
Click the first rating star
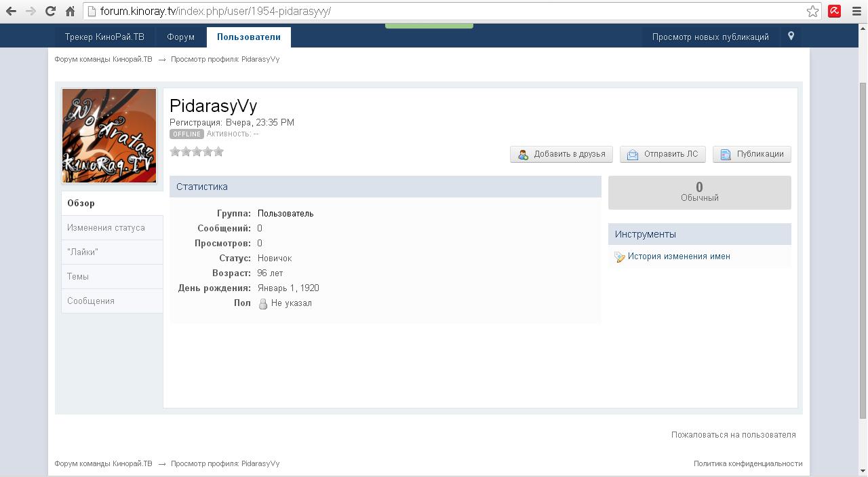(175, 152)
